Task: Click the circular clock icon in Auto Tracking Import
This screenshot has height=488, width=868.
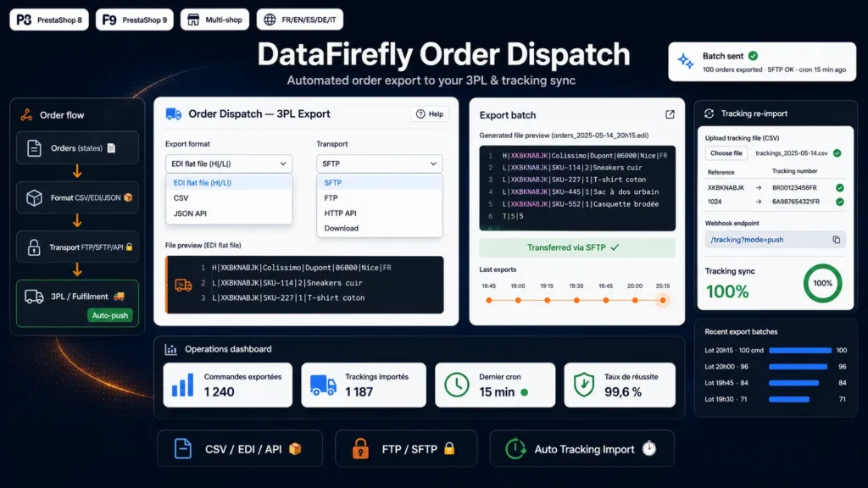Action: (x=515, y=449)
